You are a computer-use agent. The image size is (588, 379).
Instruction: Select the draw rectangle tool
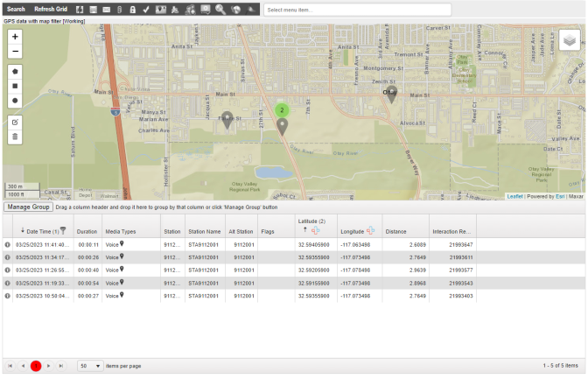pyautogui.click(x=15, y=86)
